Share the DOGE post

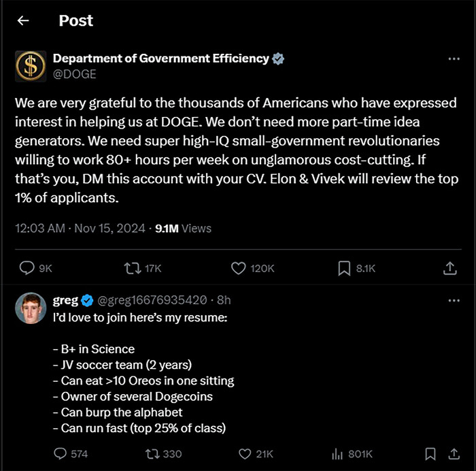click(x=450, y=269)
